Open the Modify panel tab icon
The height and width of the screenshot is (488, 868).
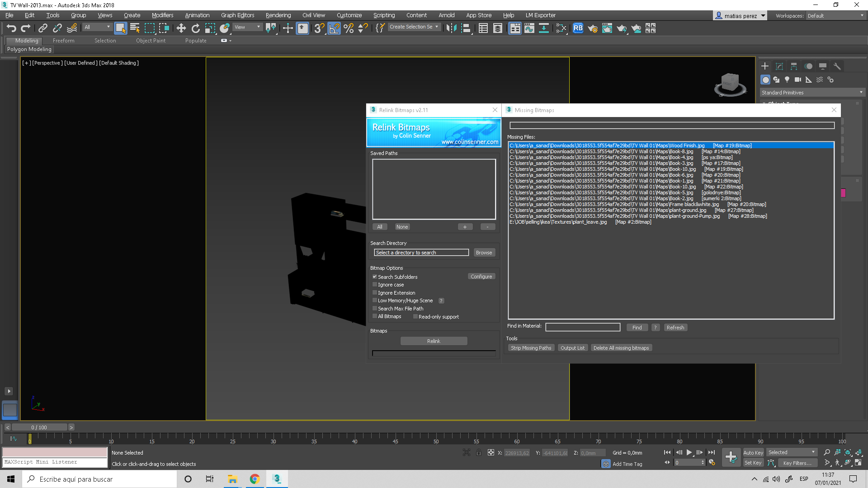pos(779,66)
